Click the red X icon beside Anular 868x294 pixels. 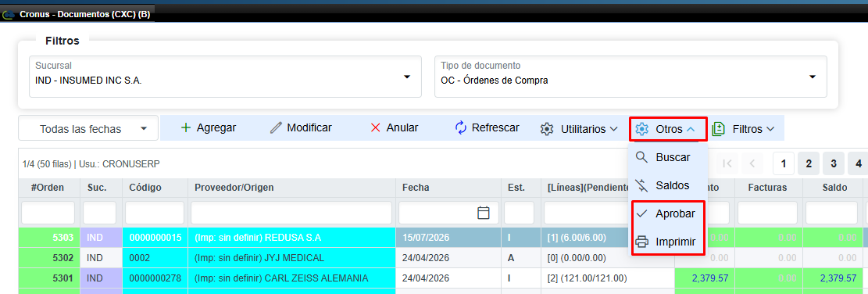coord(375,128)
